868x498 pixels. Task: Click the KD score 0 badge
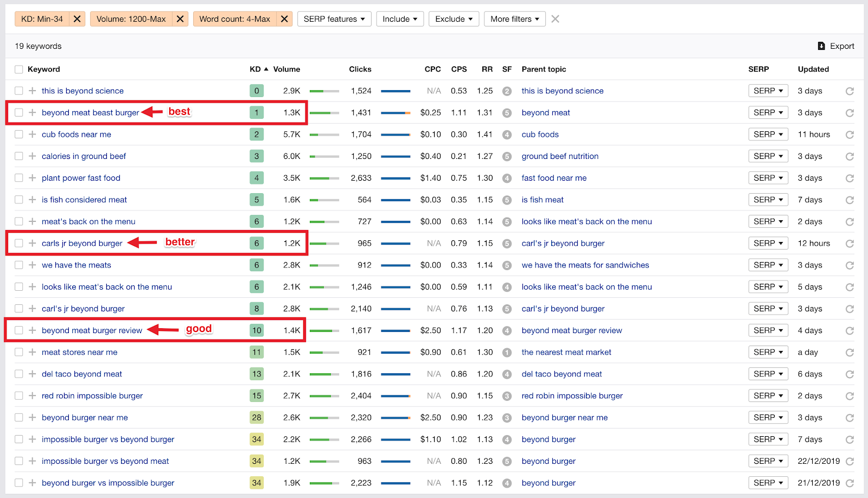pos(257,91)
